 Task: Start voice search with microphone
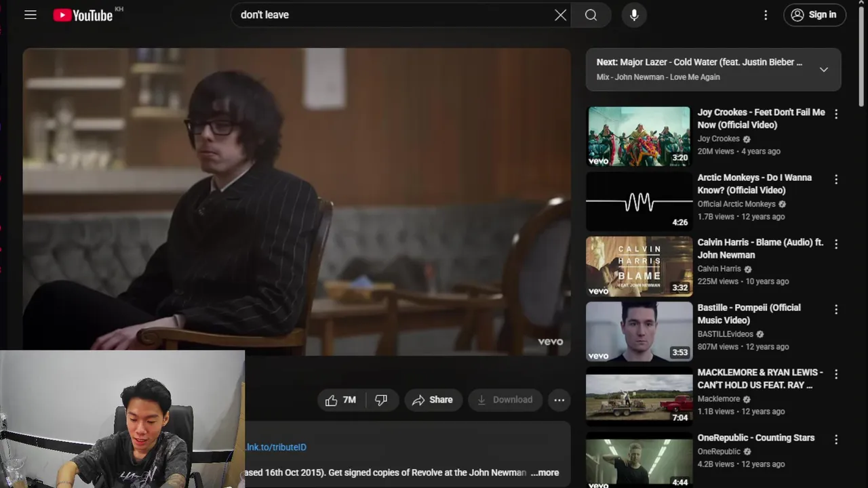click(634, 15)
